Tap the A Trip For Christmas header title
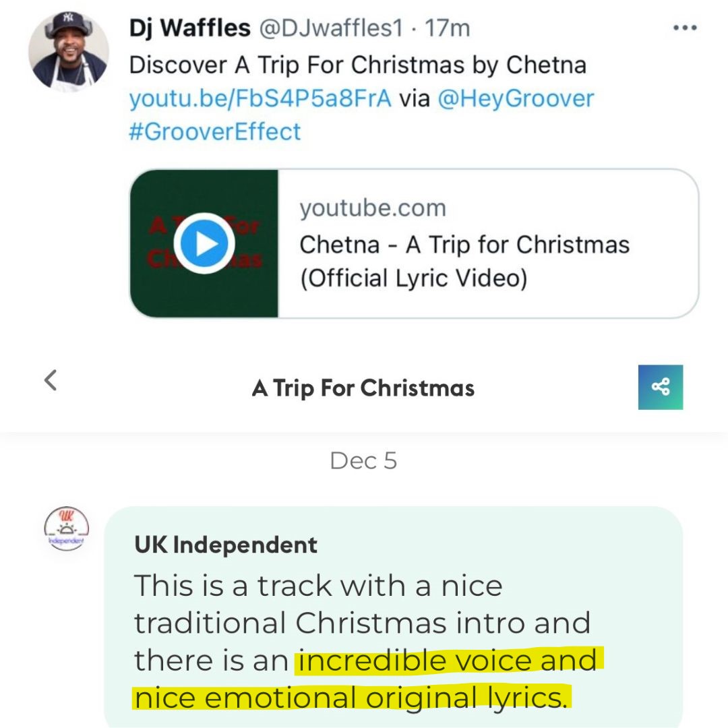Viewport: 728px width, 728px height. 363,388
